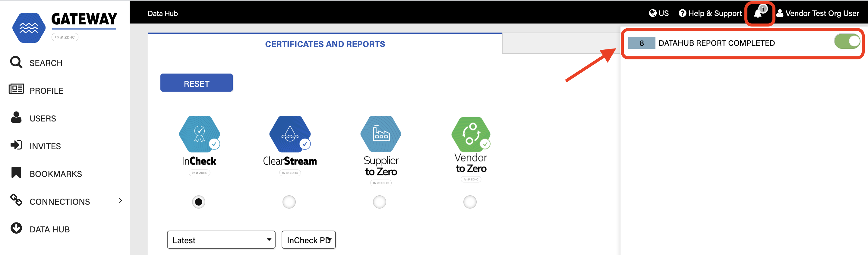Open DATA HUB in the sidebar
This screenshot has height=255, width=868.
coord(49,229)
